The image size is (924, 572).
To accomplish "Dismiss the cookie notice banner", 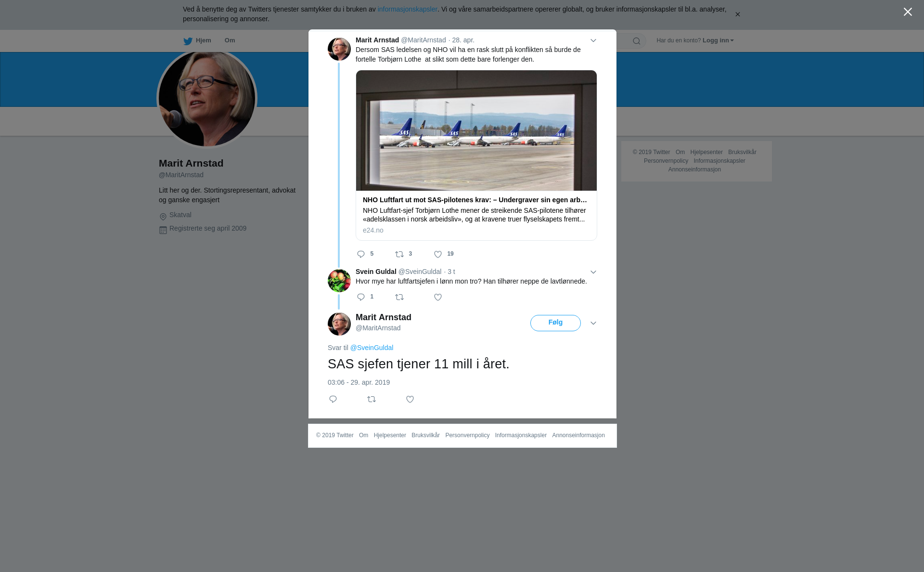I will coord(737,14).
